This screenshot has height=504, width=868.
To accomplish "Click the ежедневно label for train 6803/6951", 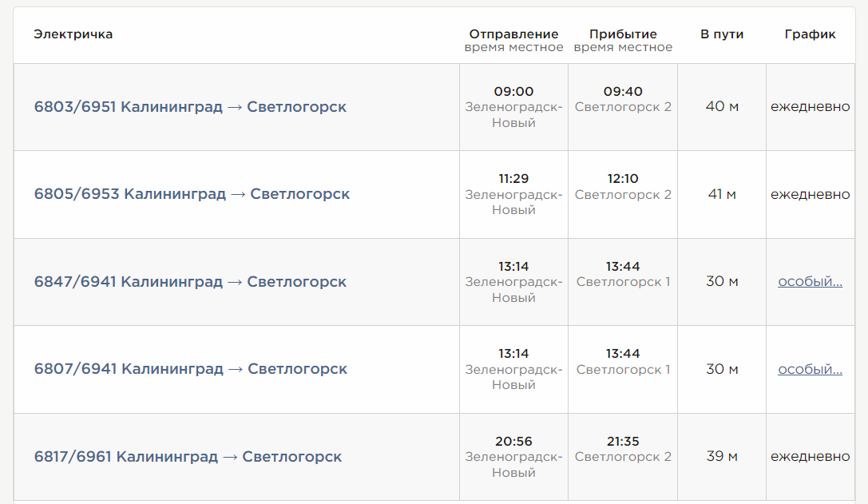I will click(x=809, y=105).
